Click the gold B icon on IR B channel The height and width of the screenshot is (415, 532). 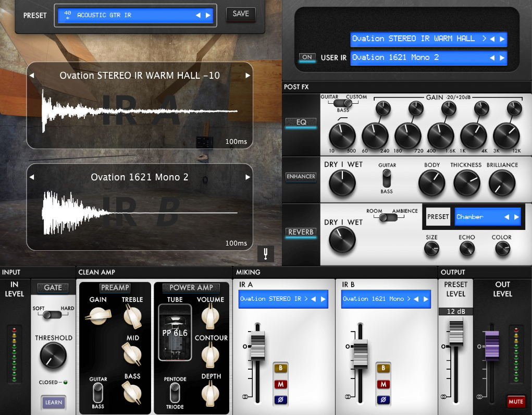pos(383,367)
